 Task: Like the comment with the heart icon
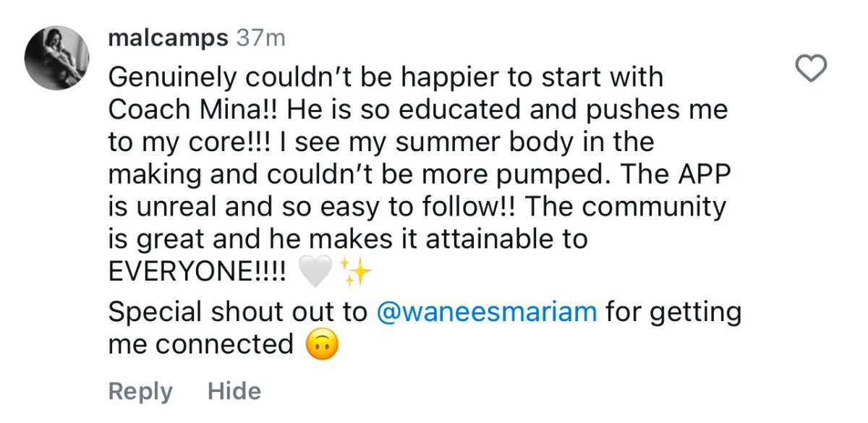[x=810, y=69]
